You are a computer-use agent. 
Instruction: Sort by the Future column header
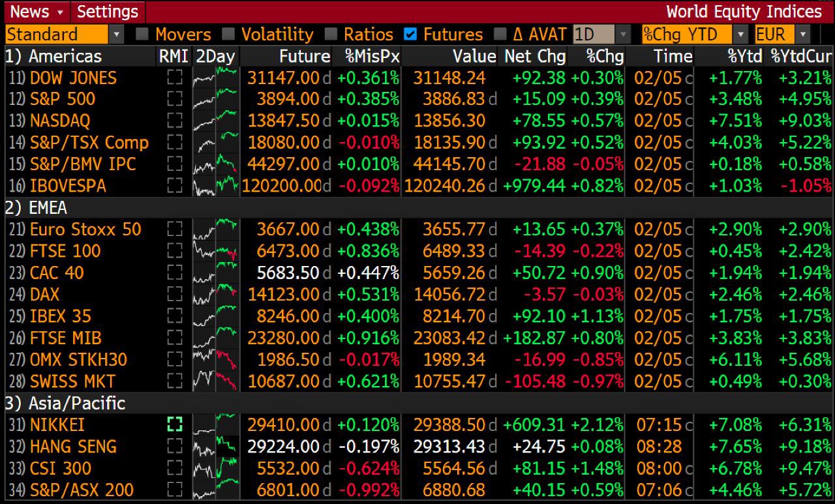tap(305, 56)
